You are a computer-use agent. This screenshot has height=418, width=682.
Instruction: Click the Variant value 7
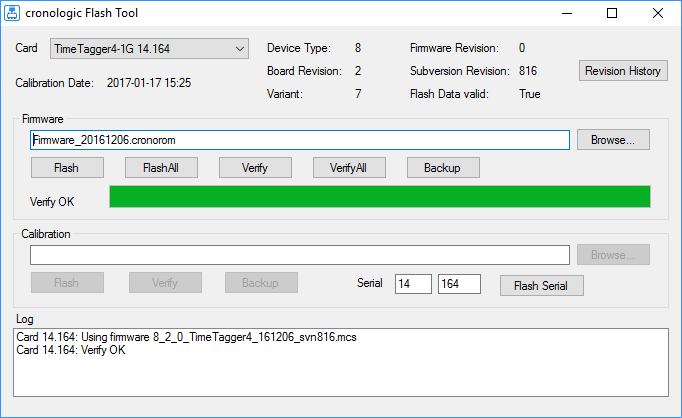point(358,94)
